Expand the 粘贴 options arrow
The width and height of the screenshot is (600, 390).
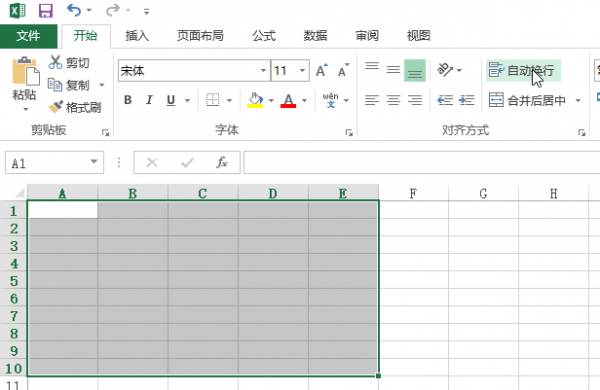25,109
